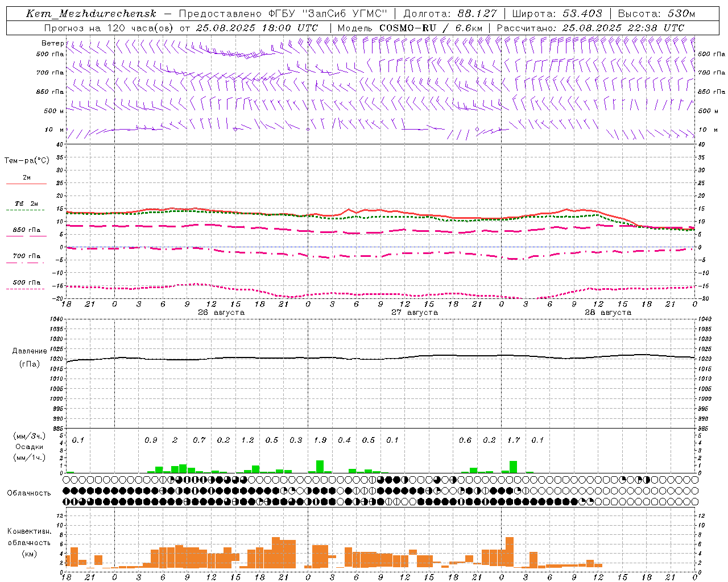Click the Осадки precipitation label
728x582 pixels.
[x=29, y=447]
